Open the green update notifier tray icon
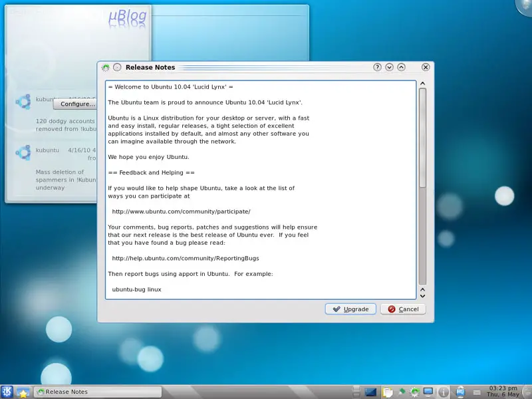 pos(414,392)
